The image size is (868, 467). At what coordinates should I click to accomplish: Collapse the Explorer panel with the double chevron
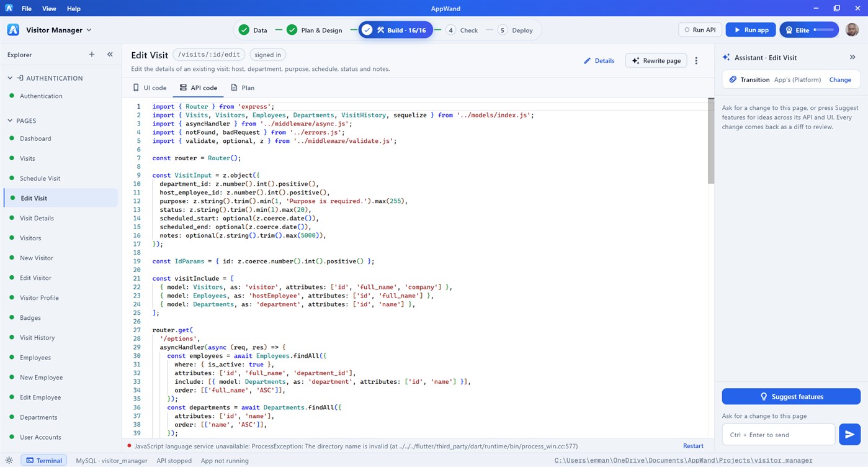tap(110, 55)
